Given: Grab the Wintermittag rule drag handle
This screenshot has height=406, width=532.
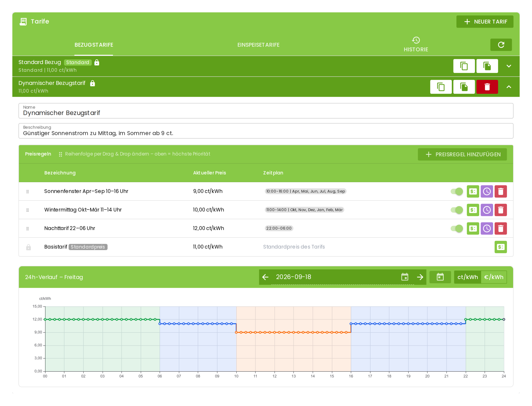Looking at the screenshot, I should [27, 210].
